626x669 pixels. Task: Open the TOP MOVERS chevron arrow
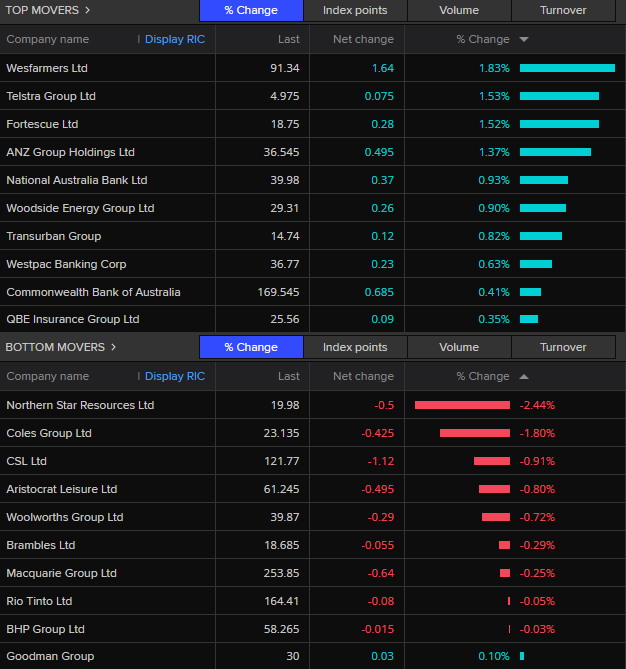(87, 10)
